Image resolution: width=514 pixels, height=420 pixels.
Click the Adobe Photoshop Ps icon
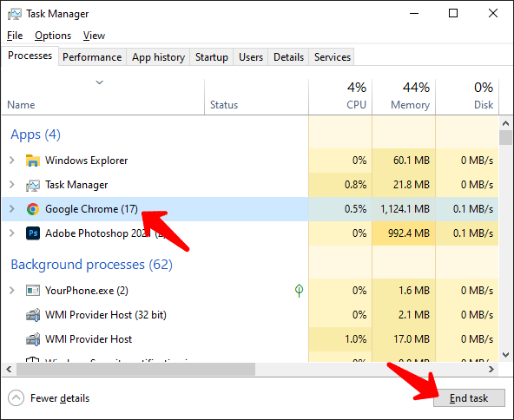coord(33,233)
